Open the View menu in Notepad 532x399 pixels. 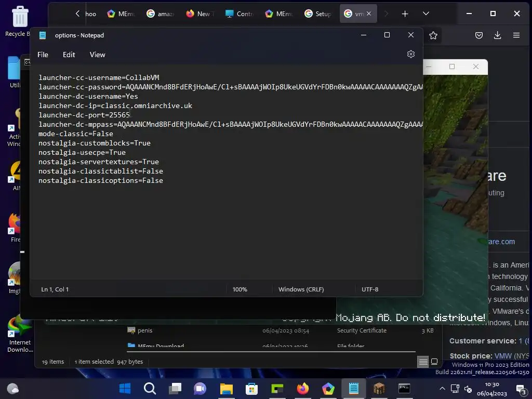tap(97, 55)
